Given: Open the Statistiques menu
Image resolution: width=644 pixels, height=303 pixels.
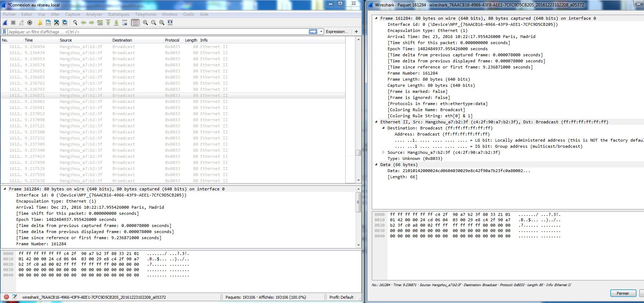Looking at the screenshot, I should pos(118,14).
